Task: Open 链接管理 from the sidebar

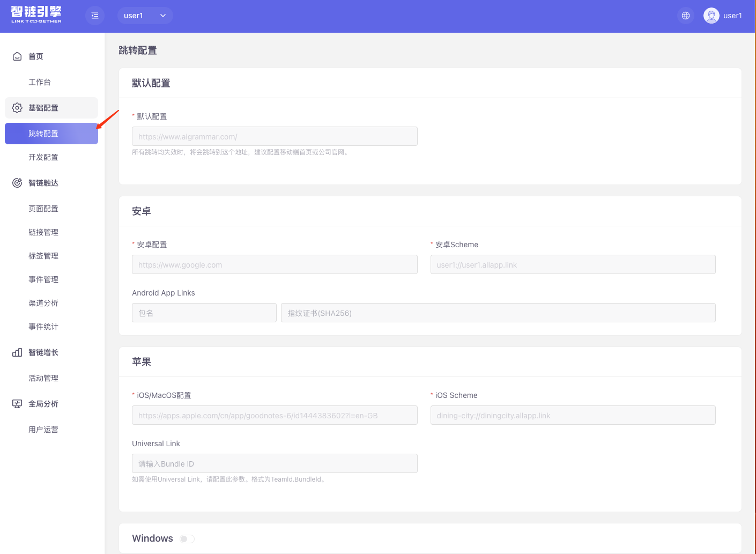Action: (43, 232)
